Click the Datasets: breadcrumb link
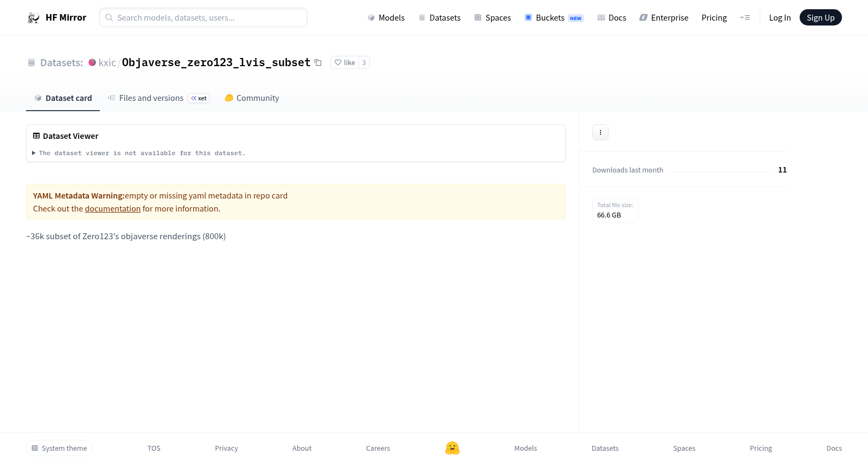 [x=61, y=63]
